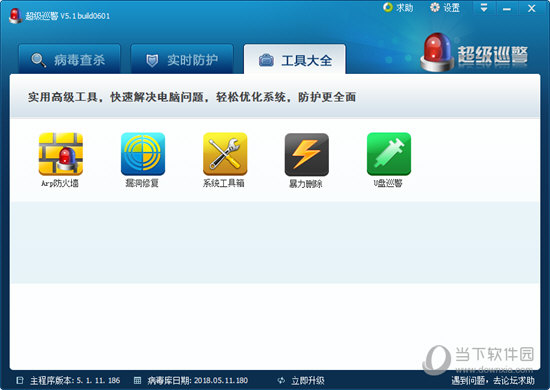The image size is (550, 390).
Task: Close the 超级巡警 window
Action: [x=532, y=8]
